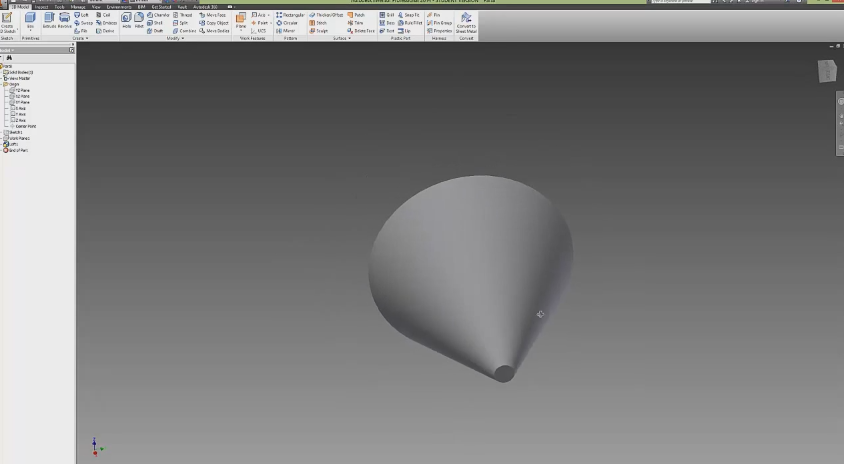Select the Thread tool

click(182, 15)
